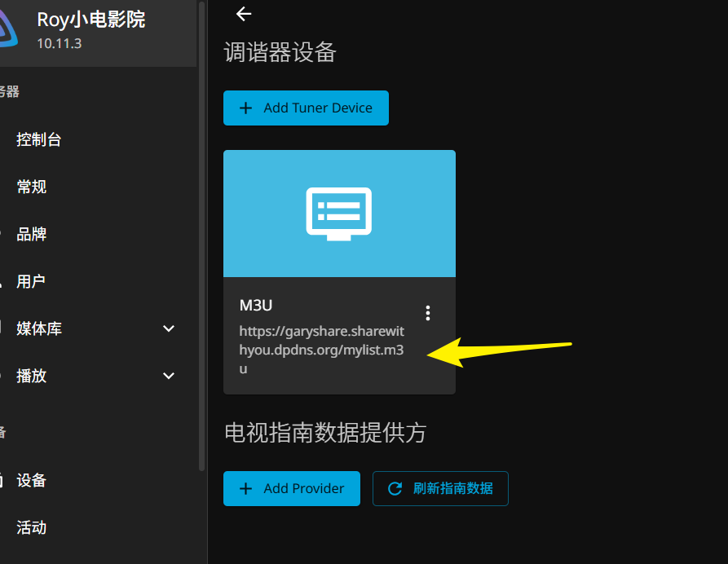Click the Roy小电影院 server name
This screenshot has height=564, width=728.
point(91,20)
